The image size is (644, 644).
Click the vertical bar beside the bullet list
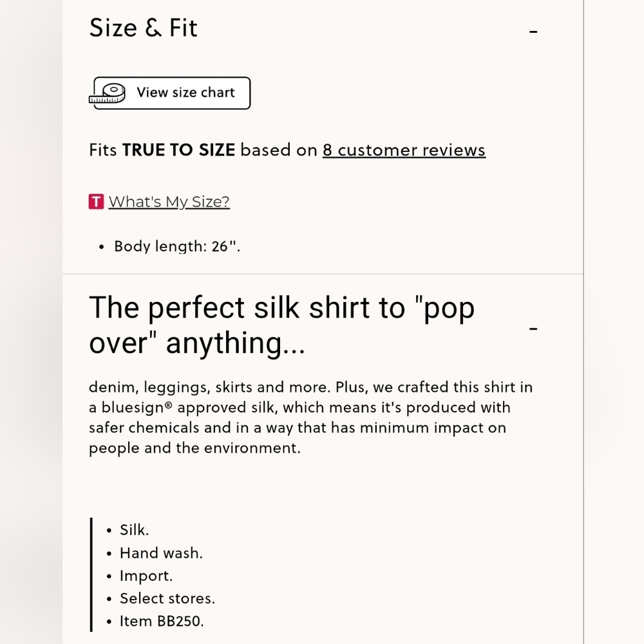(92, 573)
